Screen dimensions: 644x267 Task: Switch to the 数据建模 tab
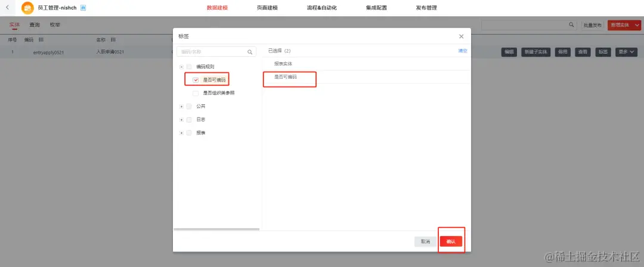point(217,8)
